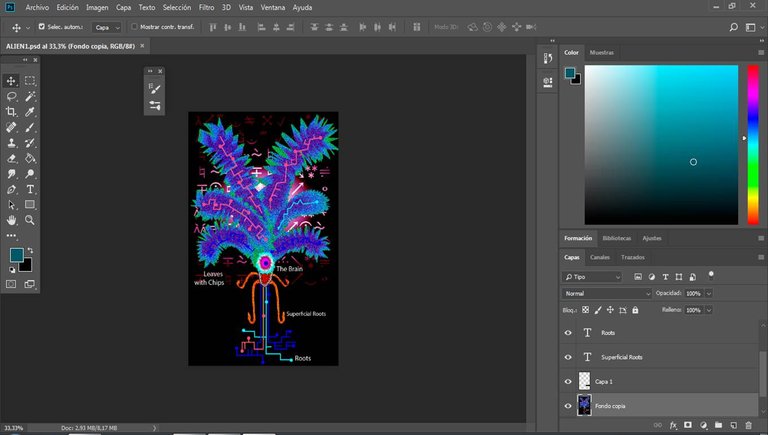Toggle lock all padlock icon

pyautogui.click(x=635, y=310)
